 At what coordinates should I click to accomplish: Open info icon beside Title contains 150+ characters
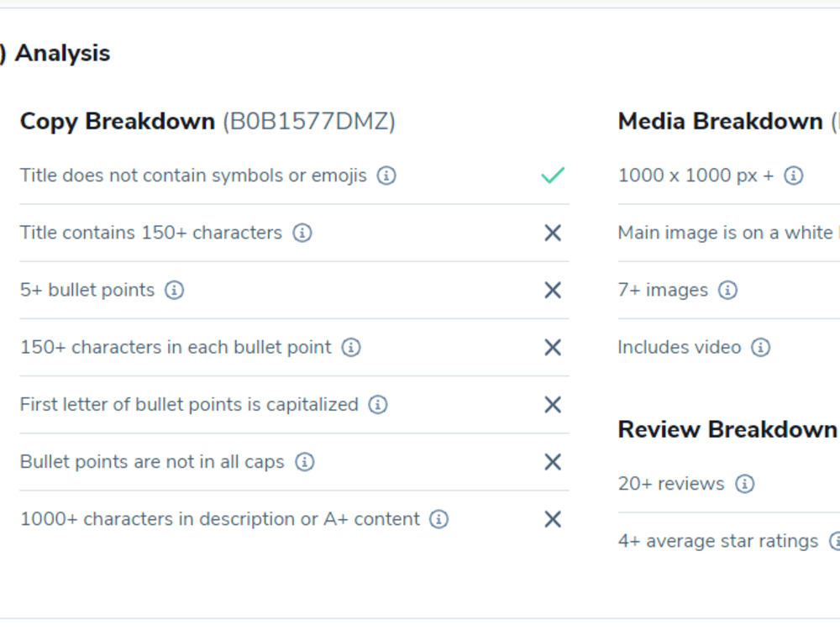coord(302,233)
